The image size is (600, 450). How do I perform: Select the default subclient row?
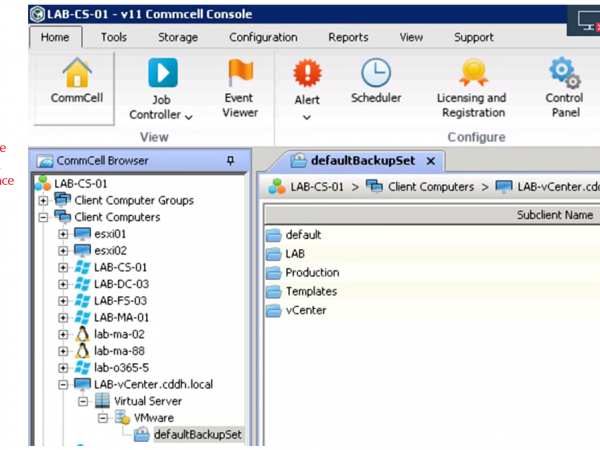tap(432, 235)
